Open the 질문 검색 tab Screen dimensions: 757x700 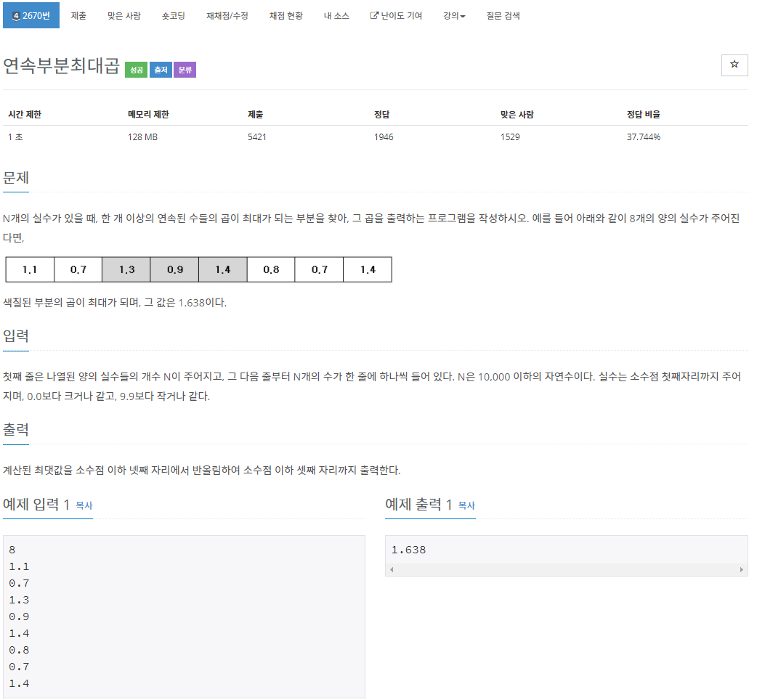pyautogui.click(x=503, y=15)
